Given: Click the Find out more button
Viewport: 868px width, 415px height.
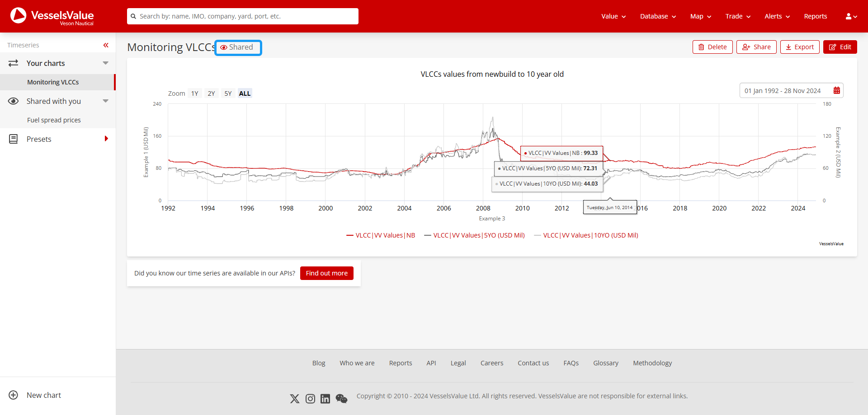Looking at the screenshot, I should pos(326,273).
